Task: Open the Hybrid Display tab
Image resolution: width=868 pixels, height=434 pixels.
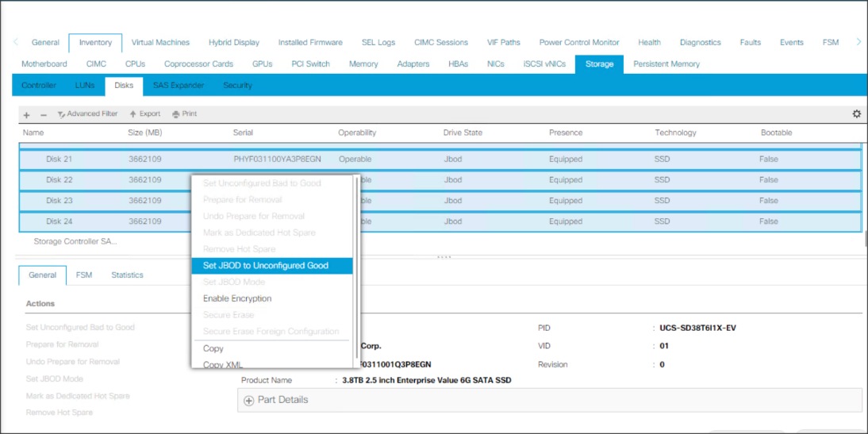Action: pyautogui.click(x=233, y=42)
